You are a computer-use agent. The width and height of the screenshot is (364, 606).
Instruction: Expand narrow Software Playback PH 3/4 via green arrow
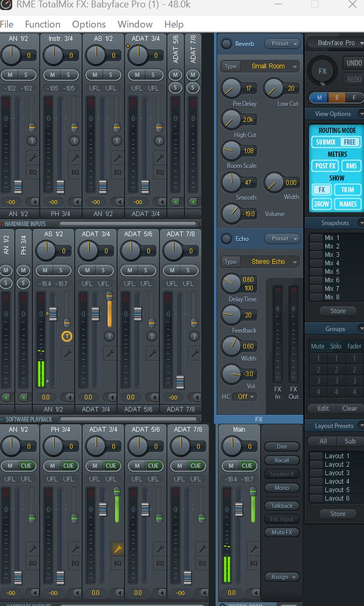(x=23, y=397)
